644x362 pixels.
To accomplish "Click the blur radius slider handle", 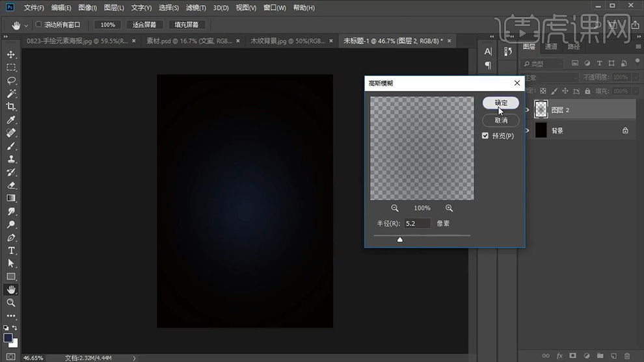I will (400, 239).
